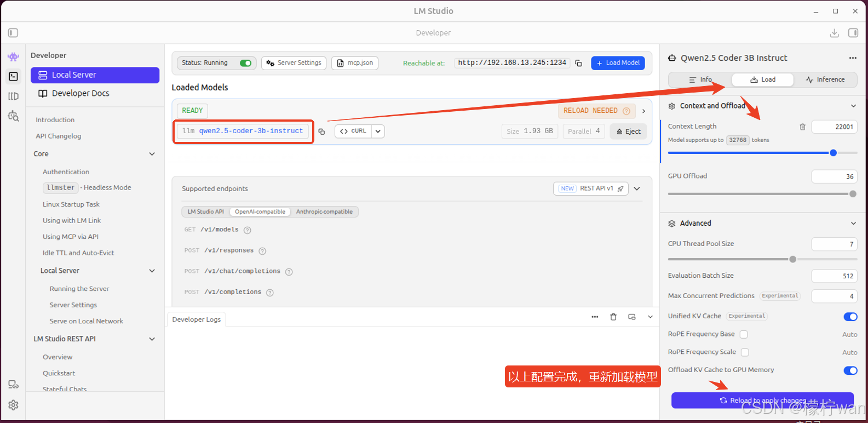Screen dimensions: 868x423
Task: Eject the loaded qwen model
Action: 628,132
